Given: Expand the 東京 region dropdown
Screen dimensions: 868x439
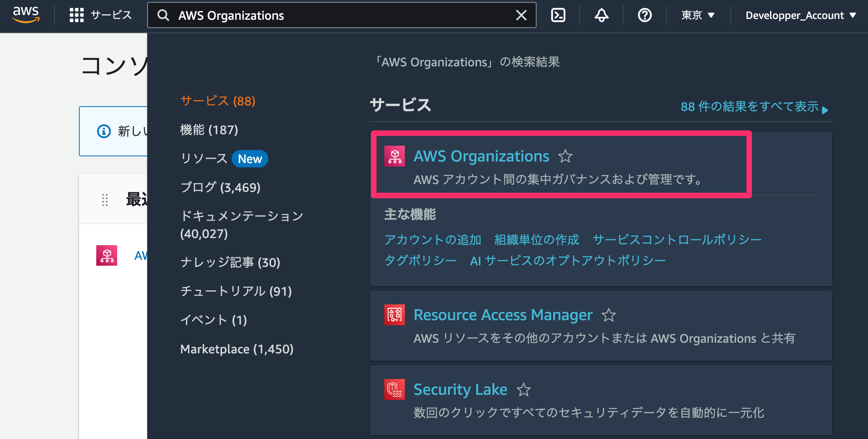Looking at the screenshot, I should (698, 15).
